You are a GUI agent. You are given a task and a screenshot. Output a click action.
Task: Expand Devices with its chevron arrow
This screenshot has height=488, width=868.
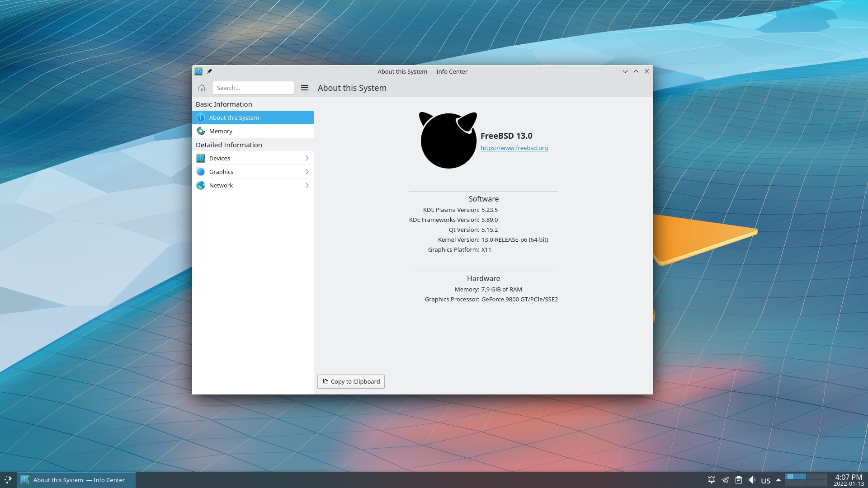(307, 158)
